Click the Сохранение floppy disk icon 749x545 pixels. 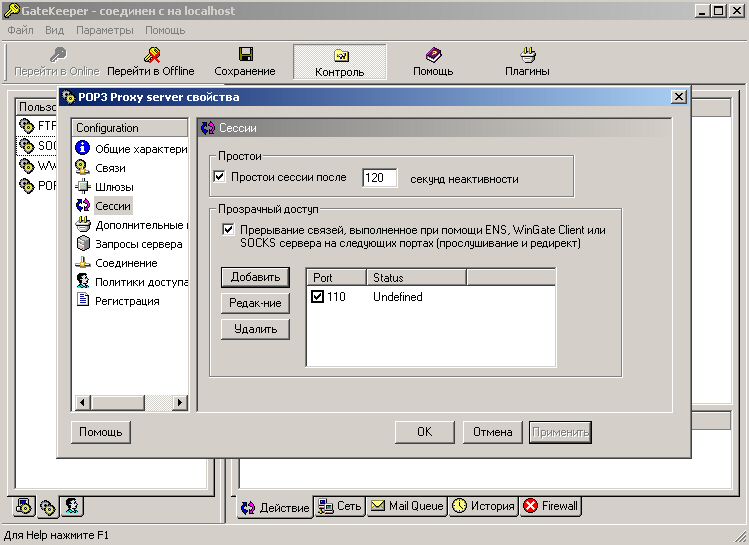pos(246,54)
